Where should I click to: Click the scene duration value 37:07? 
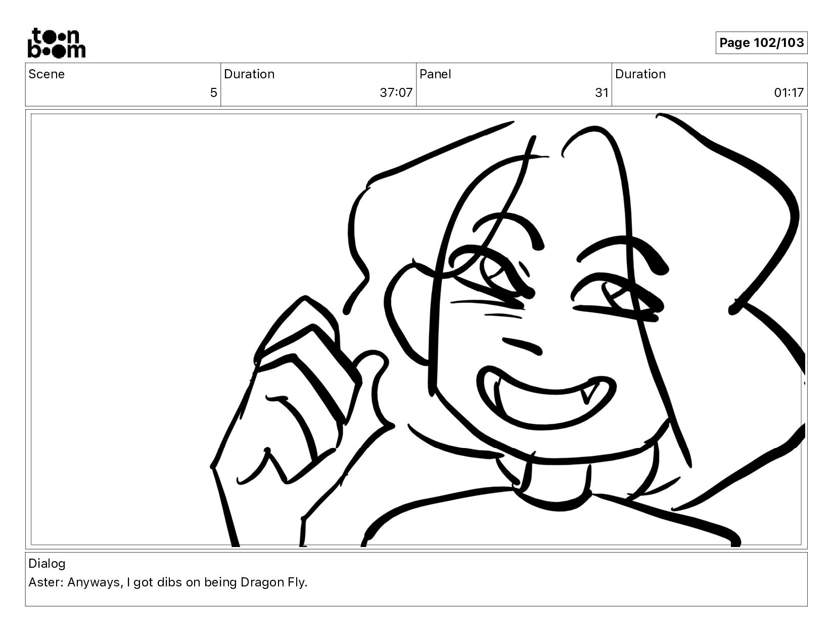[x=396, y=93]
